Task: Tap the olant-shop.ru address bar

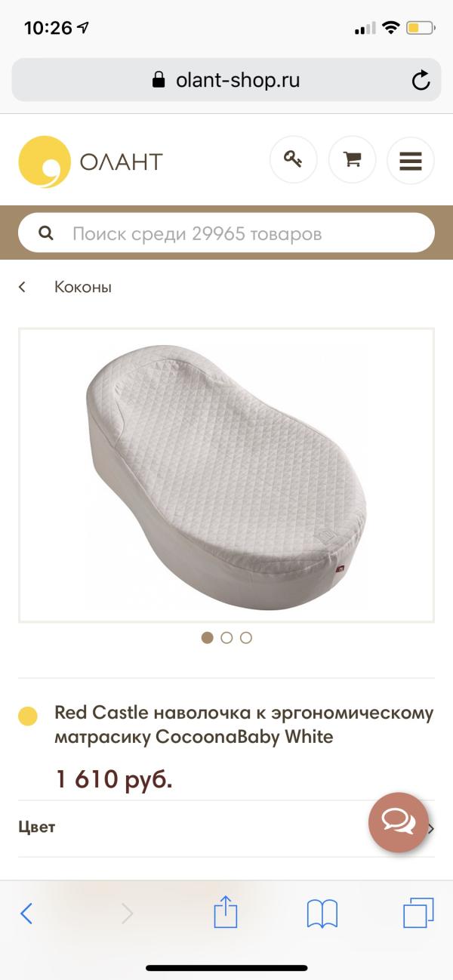Action: click(226, 80)
